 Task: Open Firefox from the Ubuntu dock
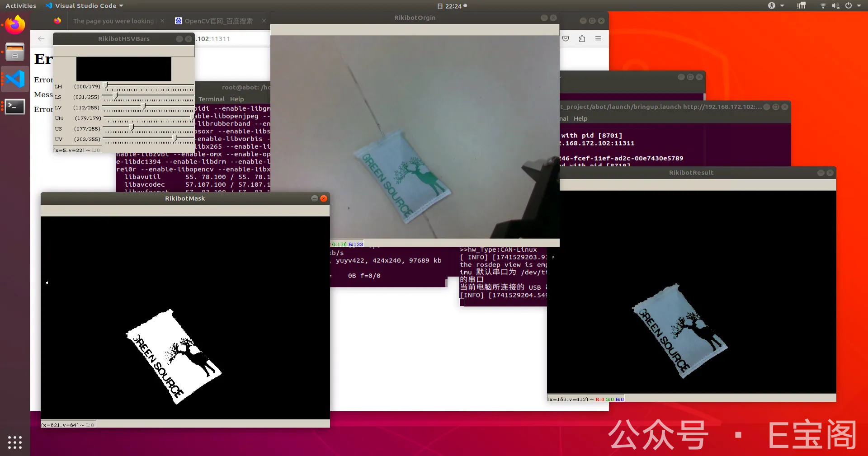[15, 25]
